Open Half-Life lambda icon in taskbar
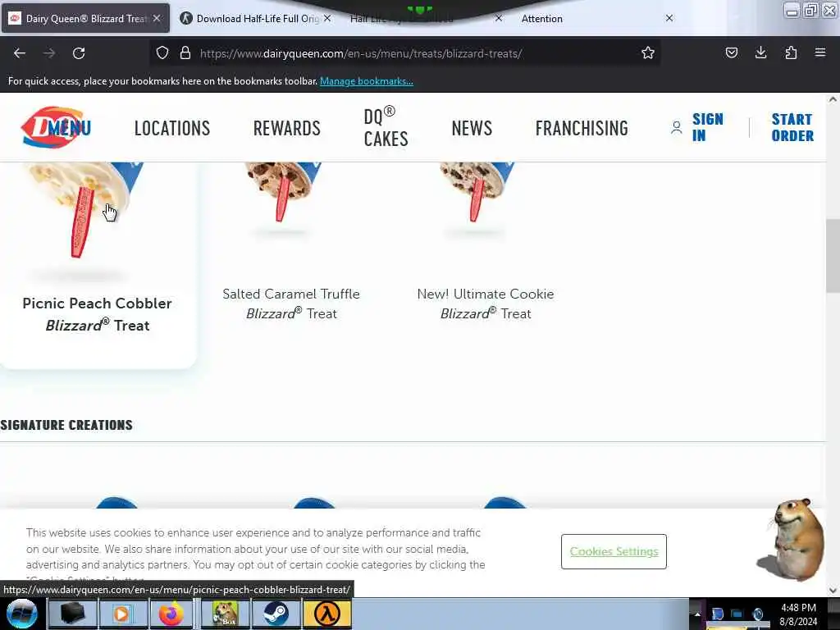This screenshot has height=630, width=840. pyautogui.click(x=327, y=614)
